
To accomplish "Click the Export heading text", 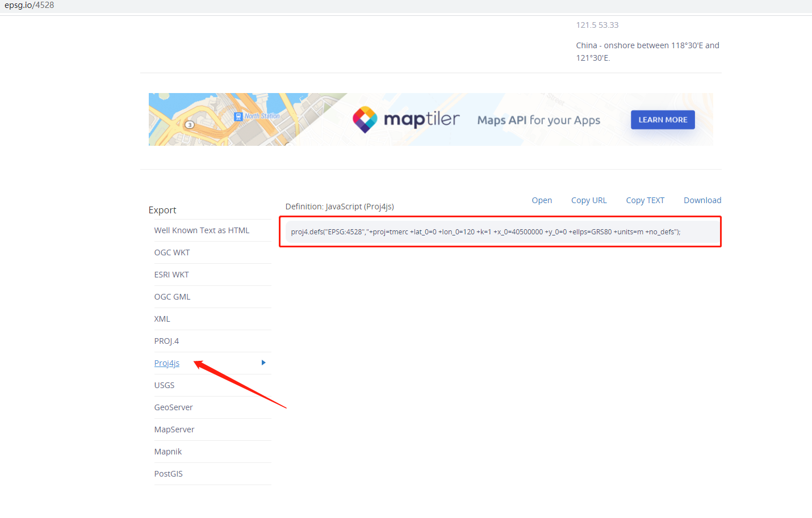I will point(162,210).
